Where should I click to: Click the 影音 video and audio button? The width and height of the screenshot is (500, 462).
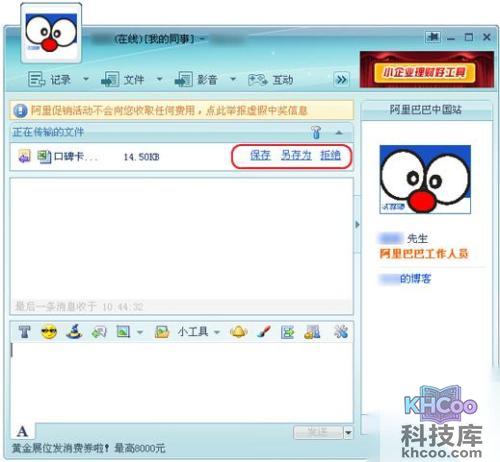click(196, 80)
